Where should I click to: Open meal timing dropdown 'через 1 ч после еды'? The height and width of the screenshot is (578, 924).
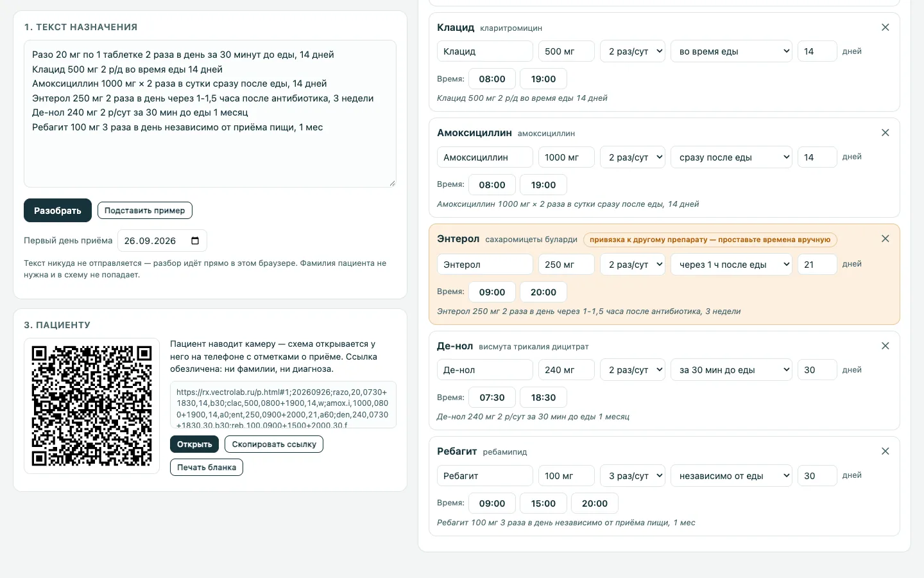tap(731, 265)
